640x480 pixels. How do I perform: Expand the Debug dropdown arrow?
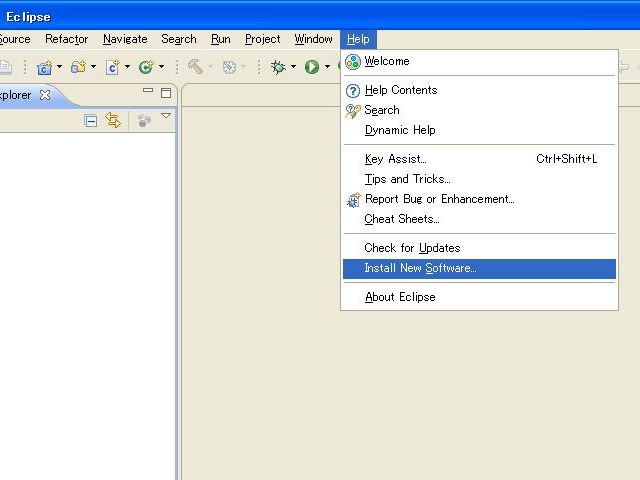click(293, 67)
